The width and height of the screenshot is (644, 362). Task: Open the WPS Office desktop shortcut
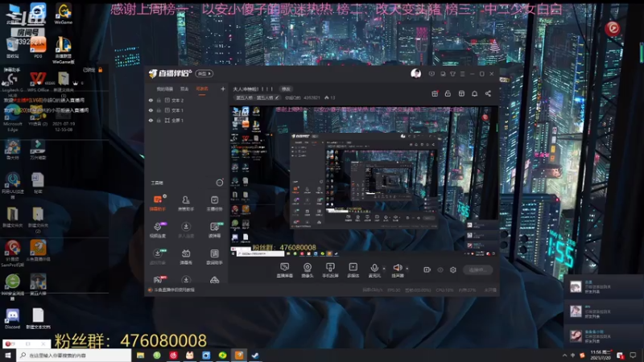tap(38, 81)
